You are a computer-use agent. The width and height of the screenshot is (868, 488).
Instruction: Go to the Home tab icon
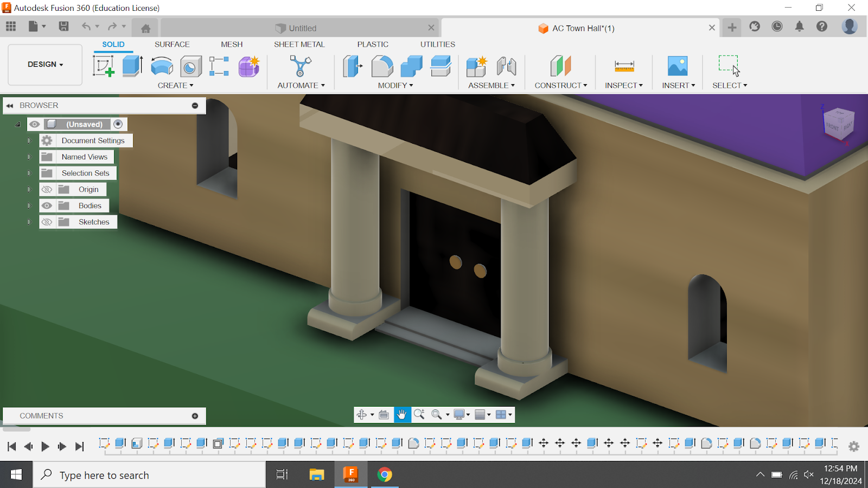[x=145, y=28]
